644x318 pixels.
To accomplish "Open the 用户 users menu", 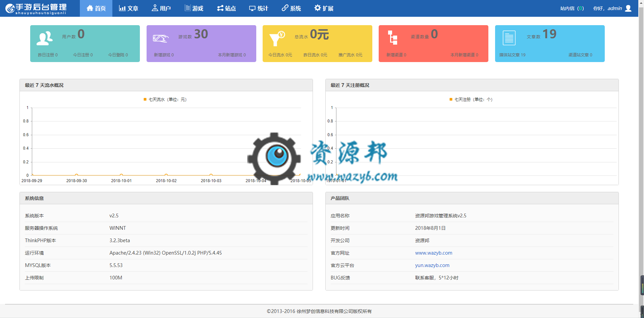I will [x=161, y=8].
